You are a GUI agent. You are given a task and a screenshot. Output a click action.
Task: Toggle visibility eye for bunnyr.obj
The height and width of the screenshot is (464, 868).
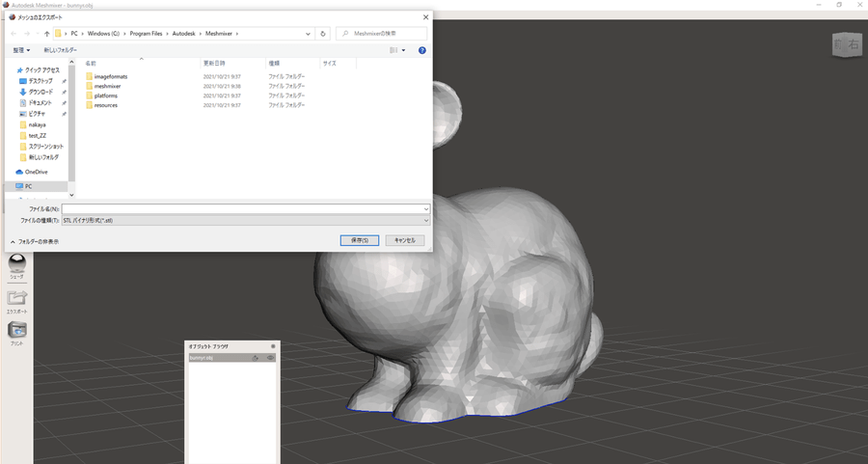270,358
